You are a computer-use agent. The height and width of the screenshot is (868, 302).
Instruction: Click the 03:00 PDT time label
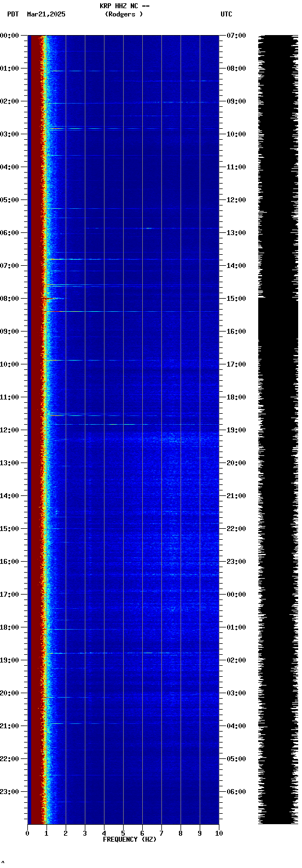(x=10, y=134)
